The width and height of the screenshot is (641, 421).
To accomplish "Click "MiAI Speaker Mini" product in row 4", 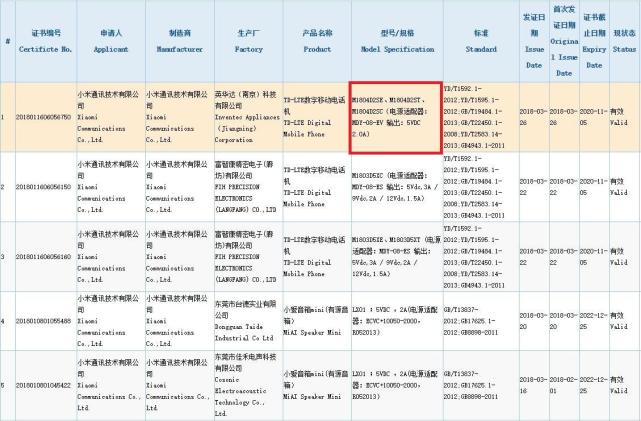I will (x=316, y=321).
